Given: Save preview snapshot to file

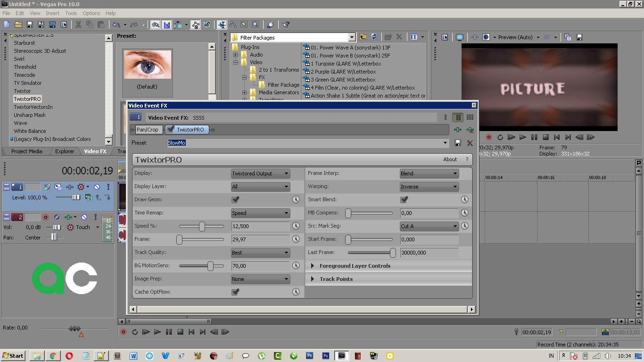Looking at the screenshot, I should tap(579, 37).
